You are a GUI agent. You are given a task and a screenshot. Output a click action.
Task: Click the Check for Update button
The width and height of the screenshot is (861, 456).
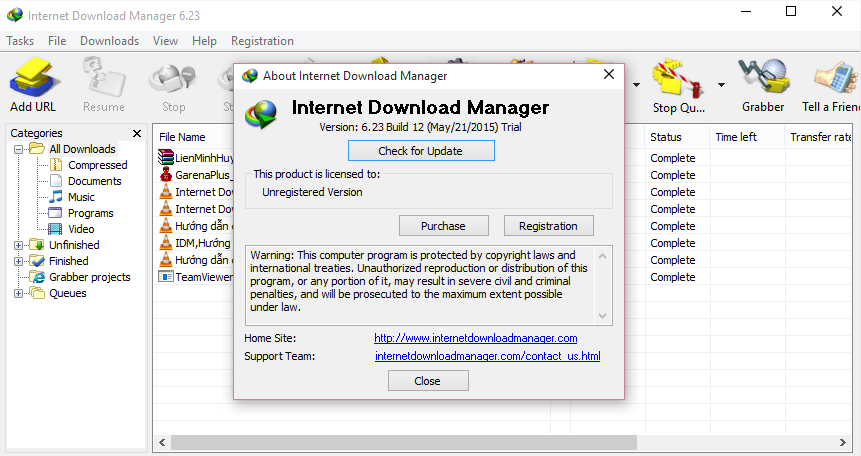pyautogui.click(x=421, y=151)
